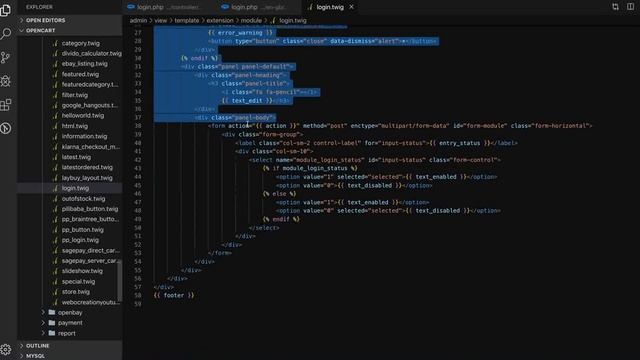The width and height of the screenshot is (640, 360).
Task: Collapse the OPENCART folder section
Action: click(69, 30)
